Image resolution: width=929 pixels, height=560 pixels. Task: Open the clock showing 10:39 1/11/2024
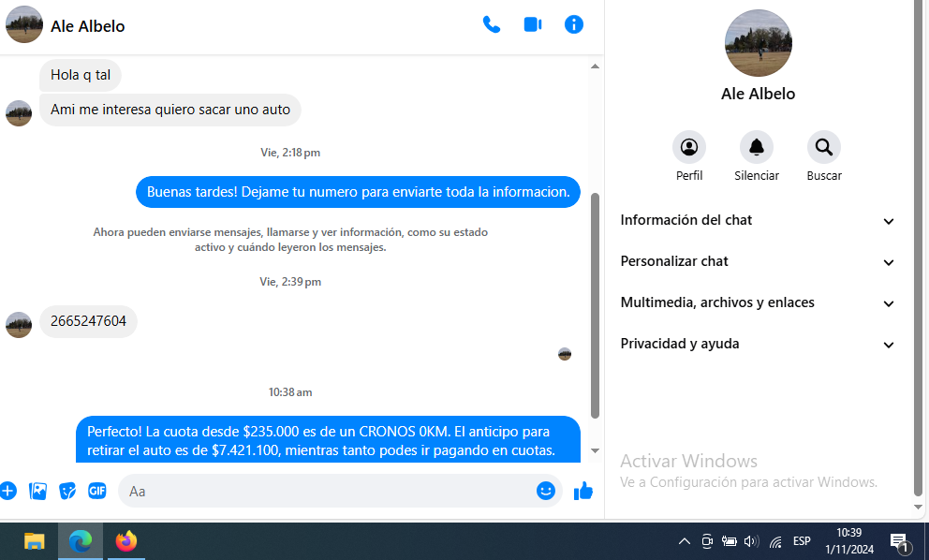pos(849,541)
